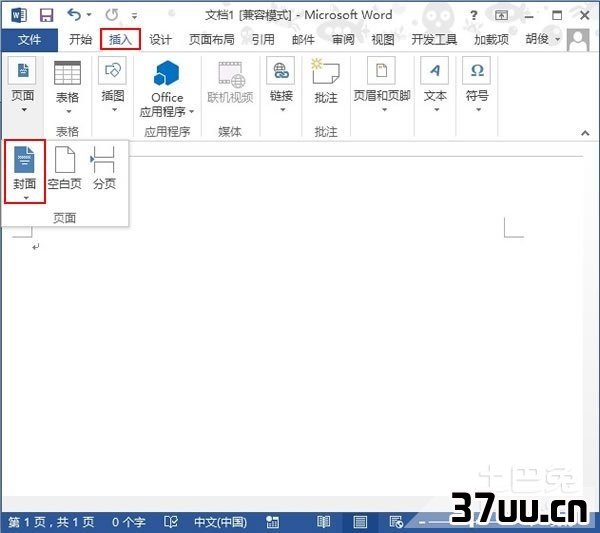This screenshot has width=600, height=533.
Task: Open the 审阅 tab
Action: (x=343, y=39)
